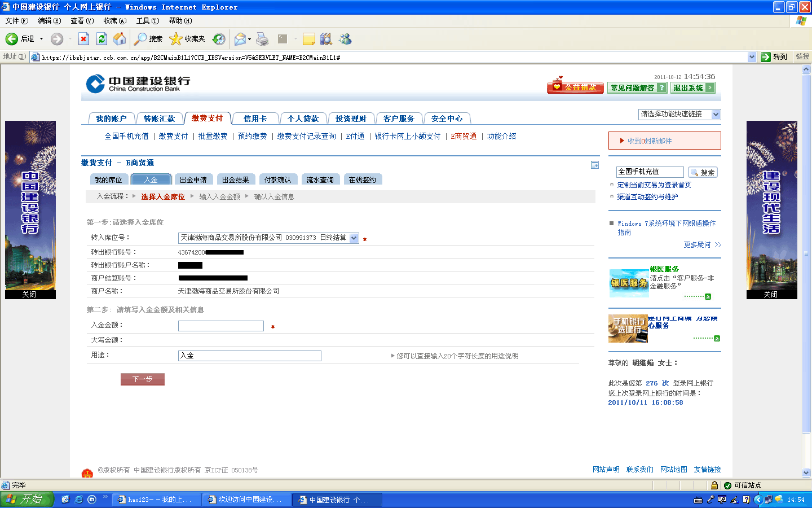812x508 pixels.
Task: Open the Favorites star icon
Action: tap(176, 39)
